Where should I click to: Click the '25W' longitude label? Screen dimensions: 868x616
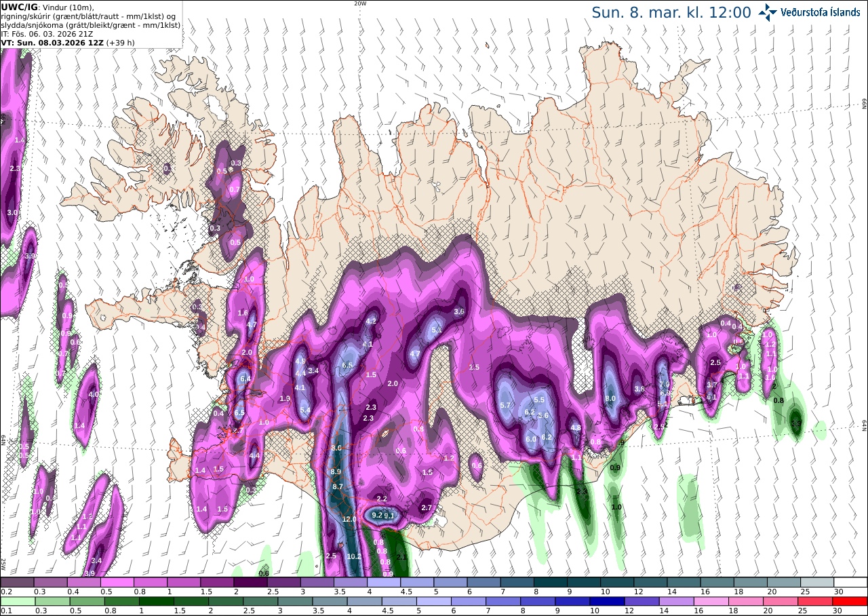click(x=3, y=564)
